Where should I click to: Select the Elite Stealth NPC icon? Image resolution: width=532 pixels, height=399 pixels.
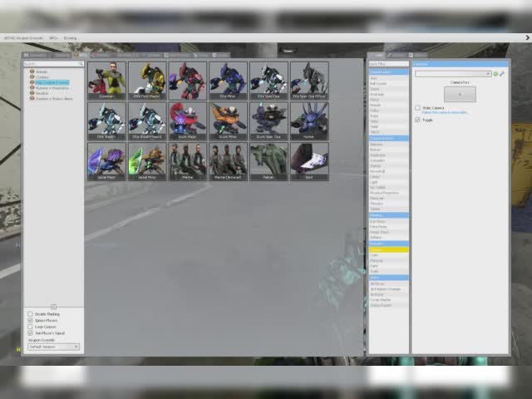click(106, 121)
